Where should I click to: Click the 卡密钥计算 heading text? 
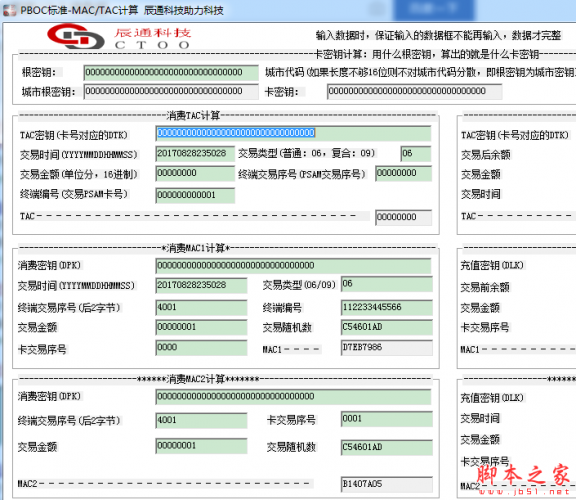(x=427, y=55)
